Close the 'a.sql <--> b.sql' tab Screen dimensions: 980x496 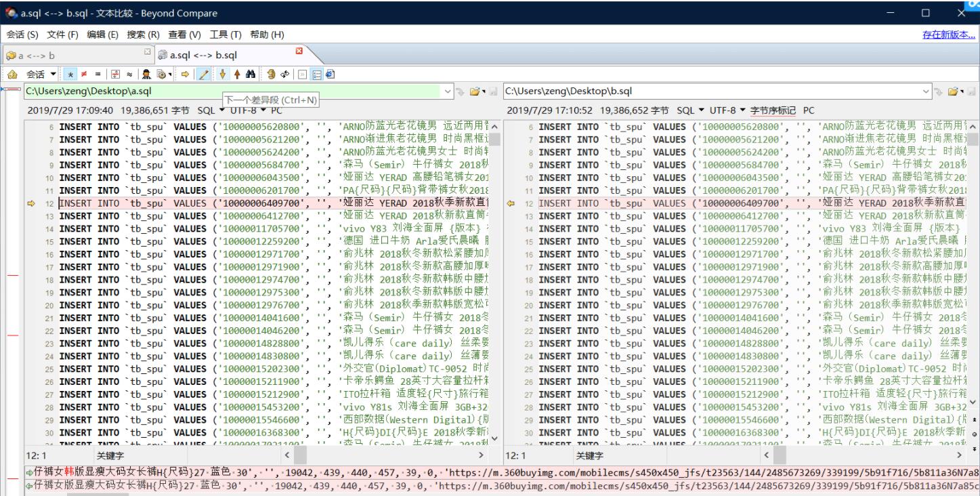[x=299, y=51]
